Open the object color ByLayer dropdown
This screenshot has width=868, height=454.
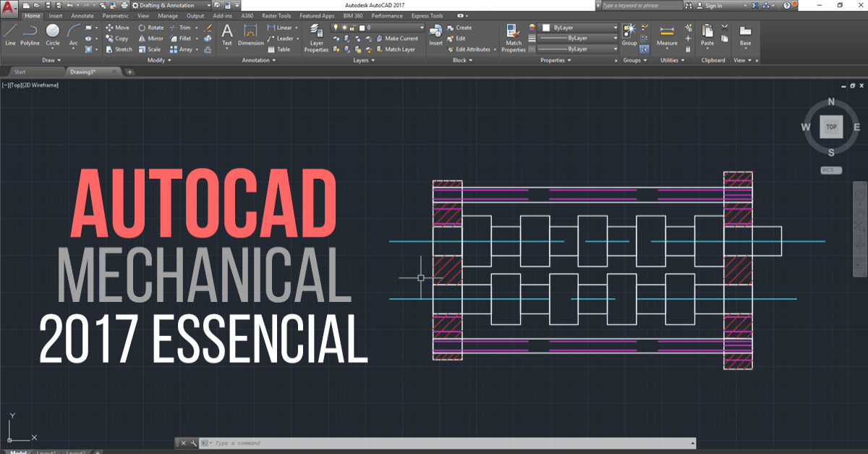pos(579,28)
